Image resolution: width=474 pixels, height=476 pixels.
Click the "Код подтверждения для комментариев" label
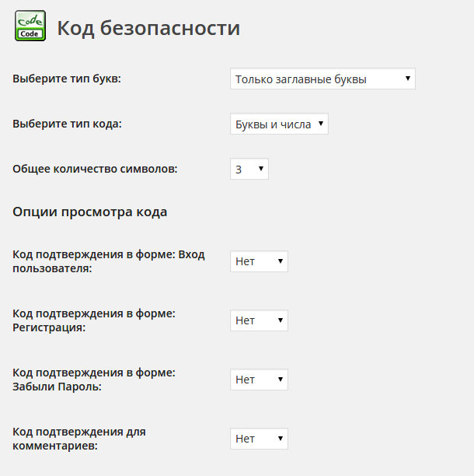tap(79, 439)
